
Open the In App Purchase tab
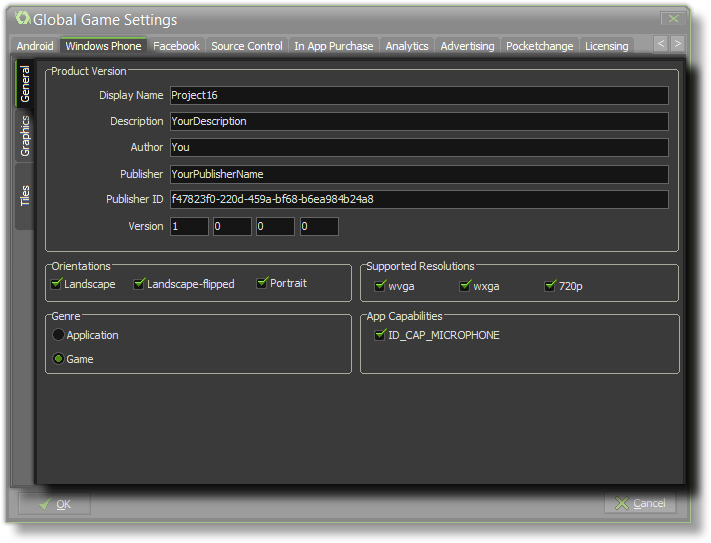coord(333,46)
